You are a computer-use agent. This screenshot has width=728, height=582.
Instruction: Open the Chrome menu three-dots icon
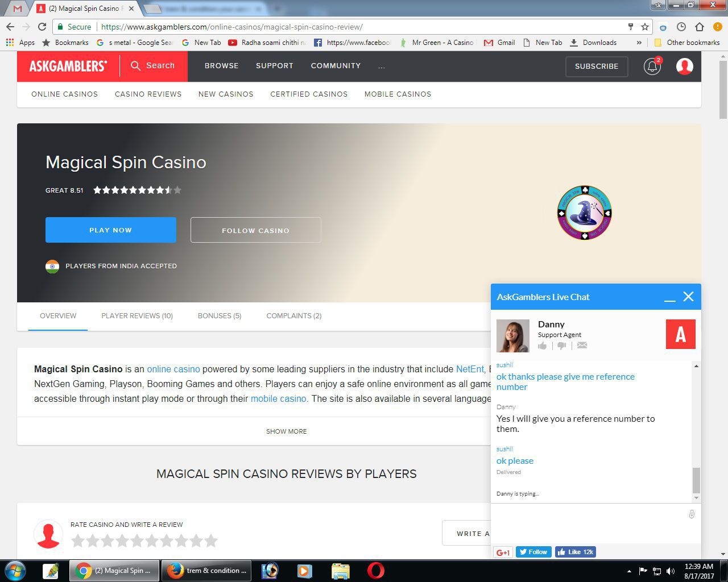click(717, 27)
